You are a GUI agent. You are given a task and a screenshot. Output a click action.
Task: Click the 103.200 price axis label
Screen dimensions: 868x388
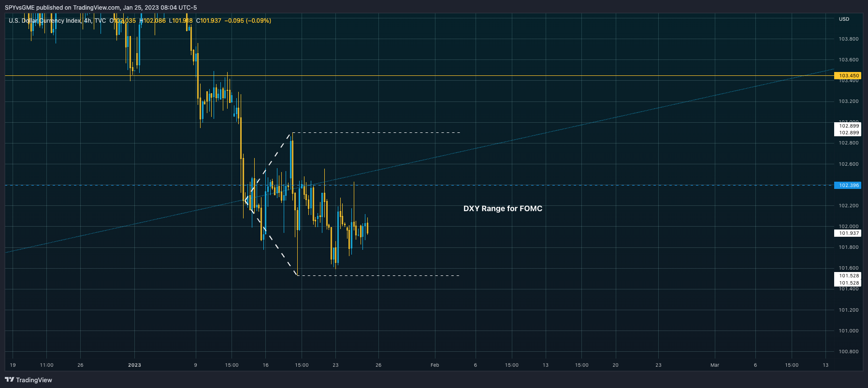tap(849, 101)
